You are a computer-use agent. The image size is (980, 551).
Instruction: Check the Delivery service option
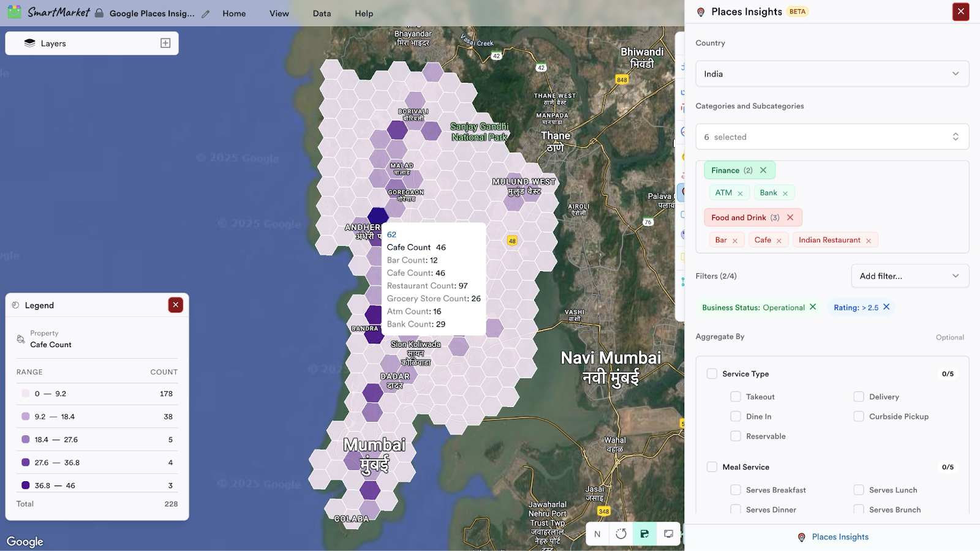click(859, 397)
